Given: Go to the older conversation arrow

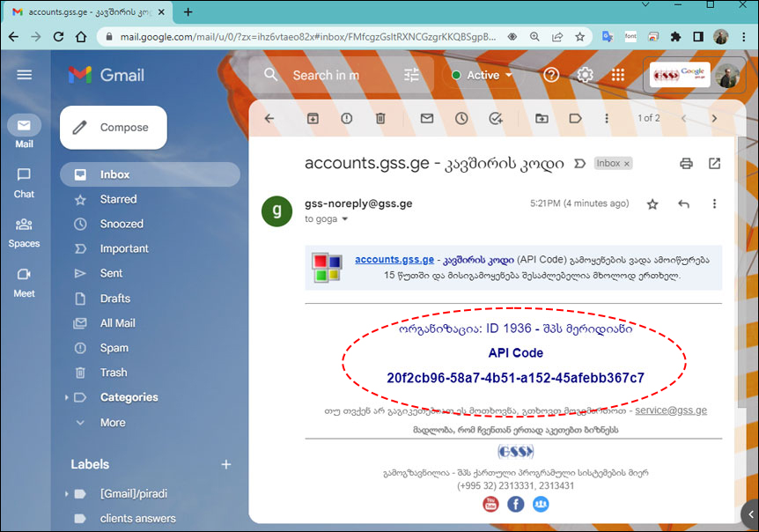Looking at the screenshot, I should 714,118.
